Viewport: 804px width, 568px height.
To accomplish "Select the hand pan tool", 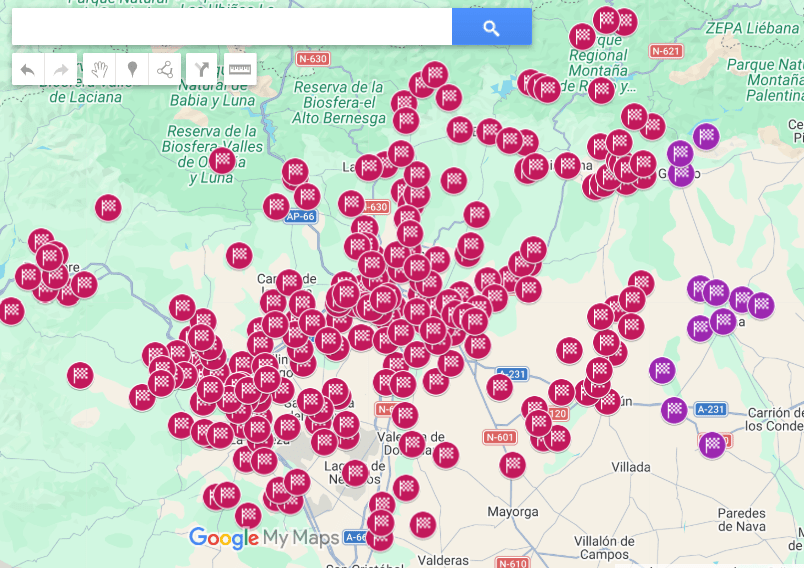I will (x=100, y=70).
